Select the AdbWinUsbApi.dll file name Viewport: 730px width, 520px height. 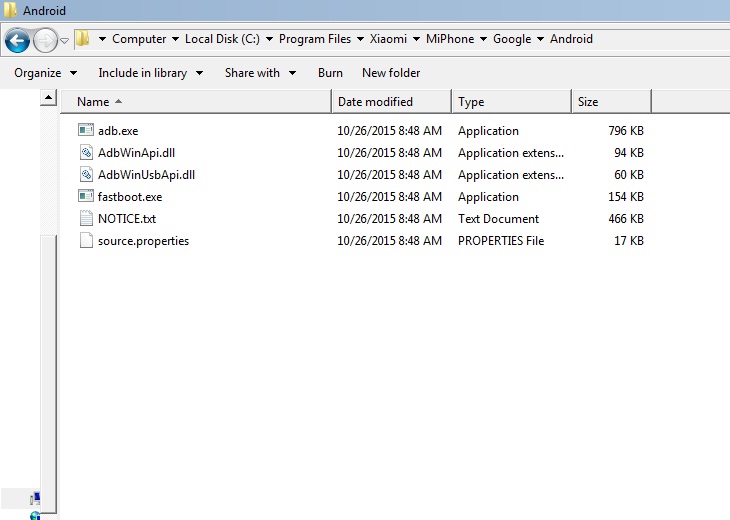pos(146,175)
